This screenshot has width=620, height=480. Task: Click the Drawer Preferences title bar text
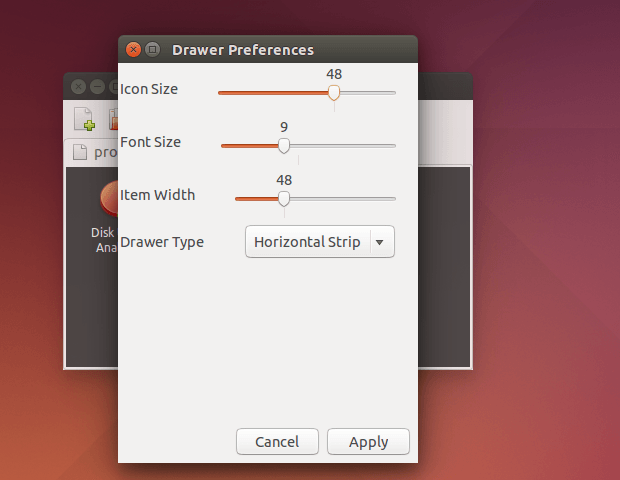(x=243, y=50)
